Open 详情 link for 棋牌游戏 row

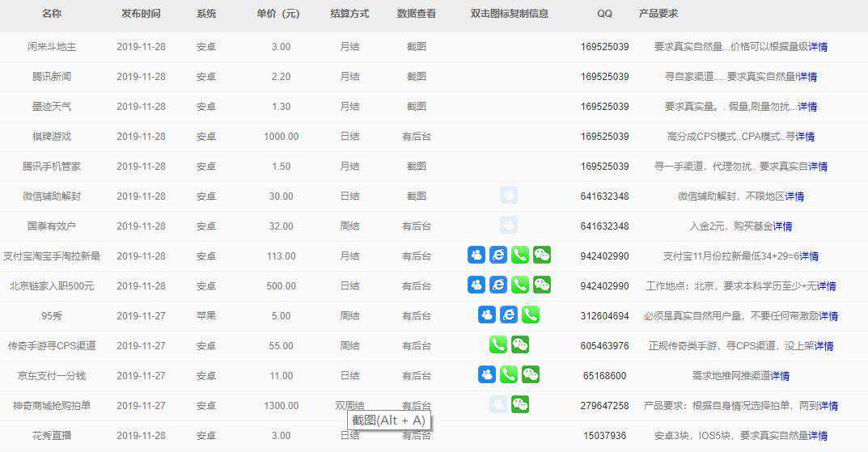point(805,137)
